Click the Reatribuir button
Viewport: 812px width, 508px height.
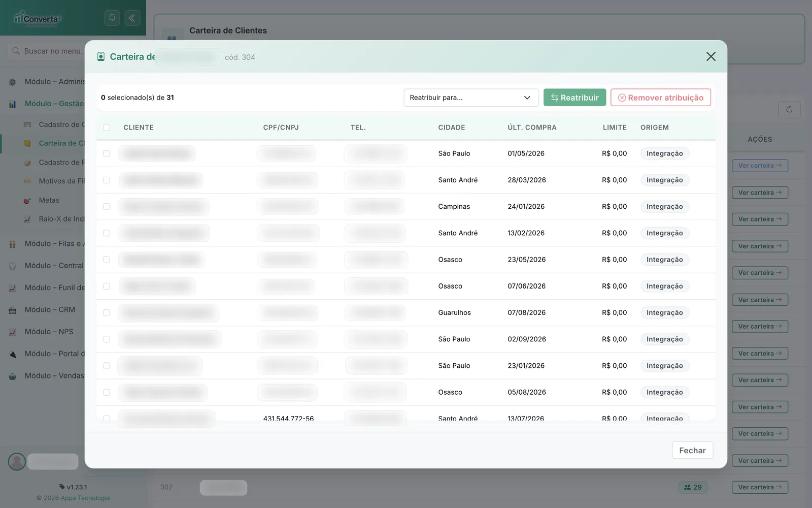pyautogui.click(x=574, y=98)
